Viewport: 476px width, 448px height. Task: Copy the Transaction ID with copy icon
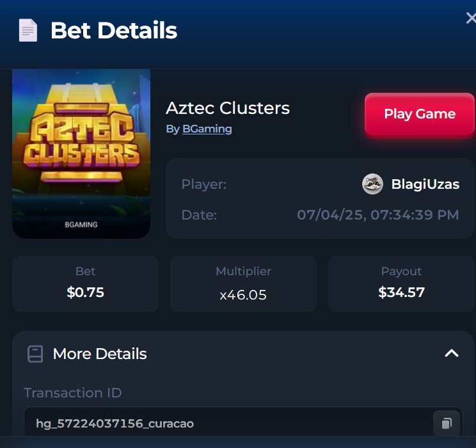[x=447, y=423]
